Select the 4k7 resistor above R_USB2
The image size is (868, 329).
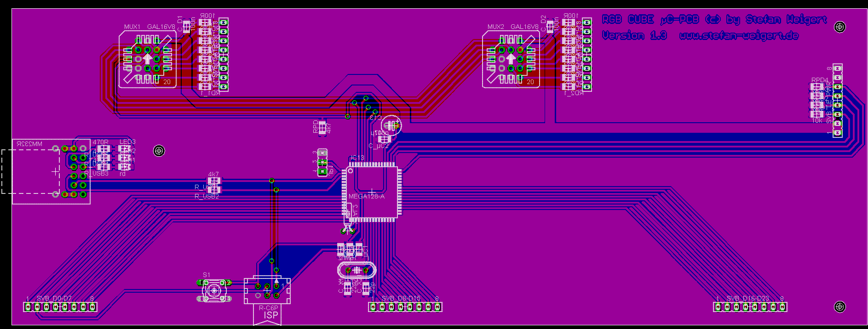[214, 182]
